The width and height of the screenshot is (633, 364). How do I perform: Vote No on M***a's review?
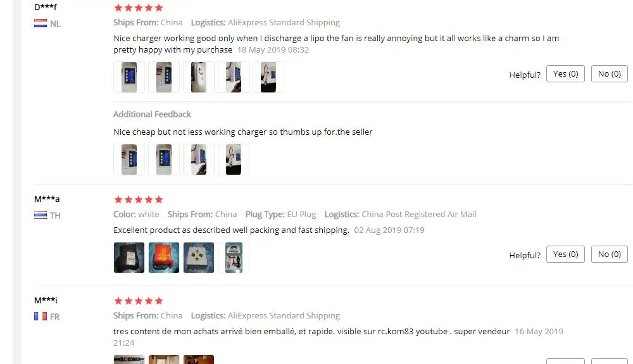[x=609, y=254]
